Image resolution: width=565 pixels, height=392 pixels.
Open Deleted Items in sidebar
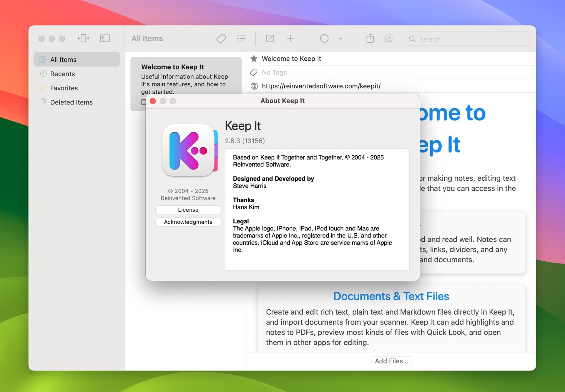pyautogui.click(x=77, y=102)
